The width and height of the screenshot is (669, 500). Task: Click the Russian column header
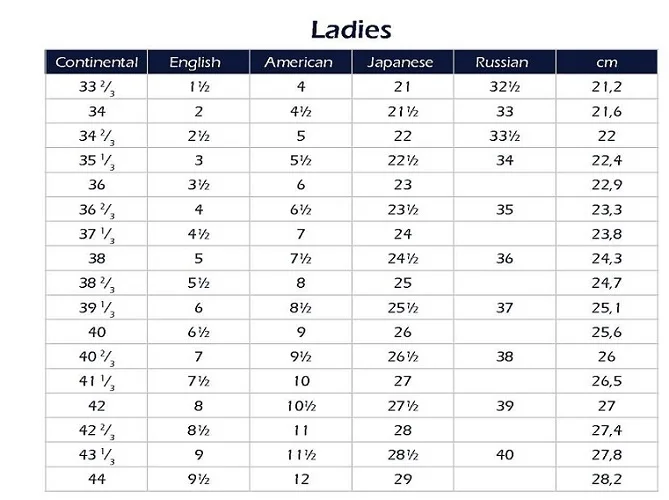(502, 62)
